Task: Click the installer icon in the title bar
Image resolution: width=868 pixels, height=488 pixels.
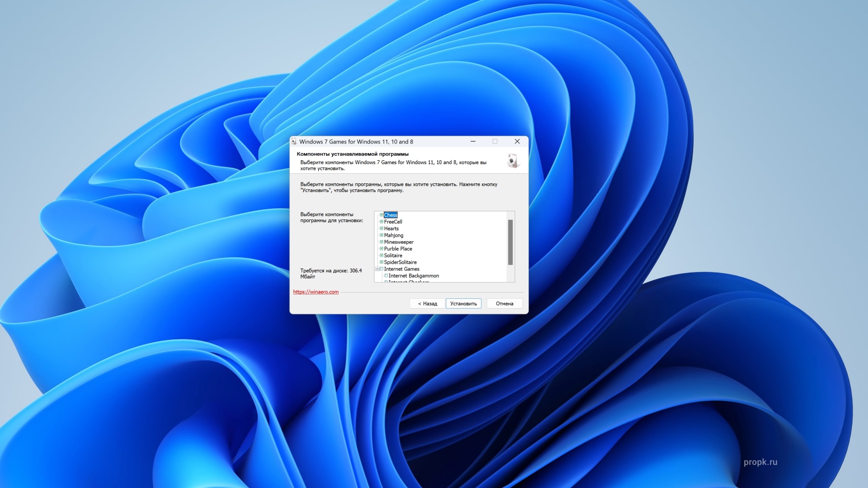Action: [294, 141]
